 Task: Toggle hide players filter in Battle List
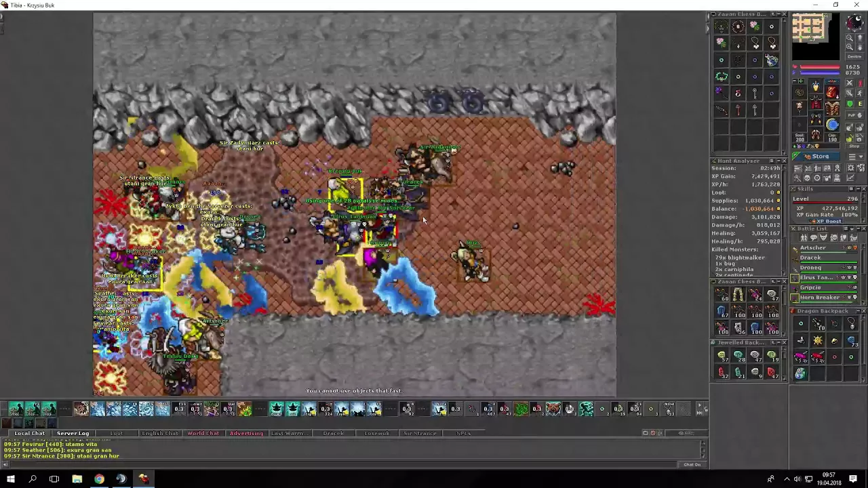804,237
